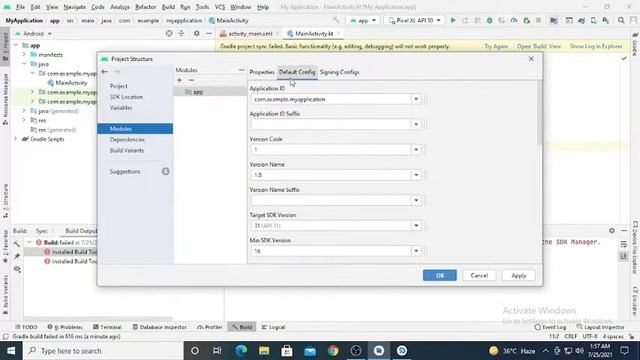Expand the Gradle Scripts tree node

pos(16,139)
